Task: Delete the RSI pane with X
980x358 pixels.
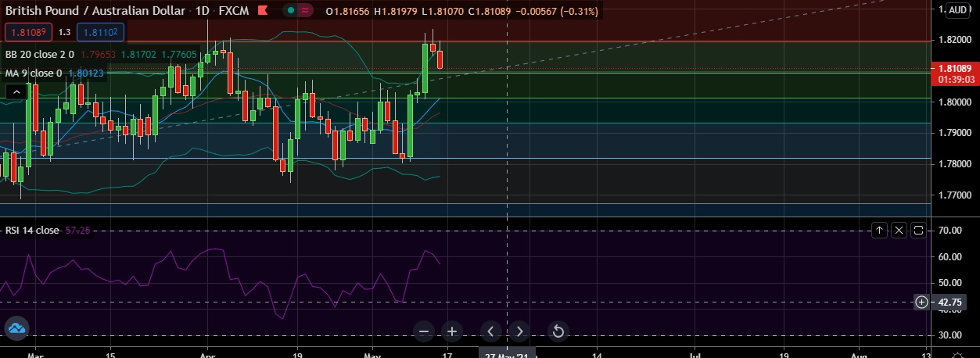Action: 899,231
